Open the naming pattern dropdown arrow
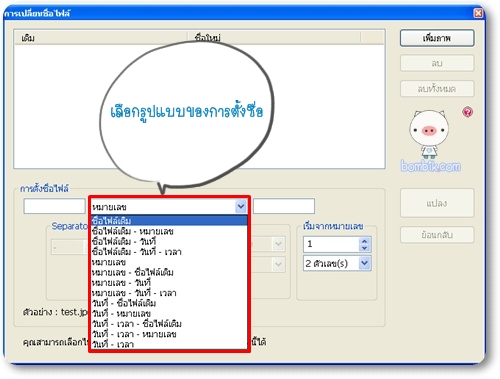The image size is (500, 379). click(241, 206)
